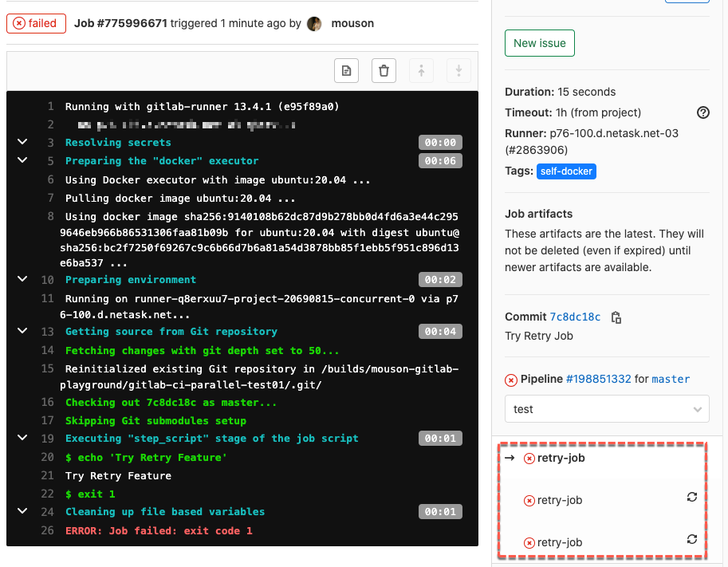Retry the bottom retry-job in the list

pyautogui.click(x=692, y=539)
